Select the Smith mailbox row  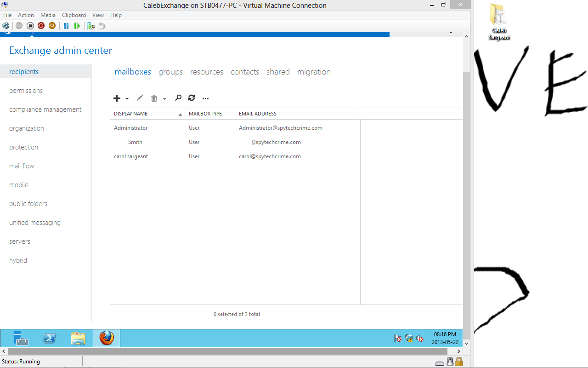235,142
